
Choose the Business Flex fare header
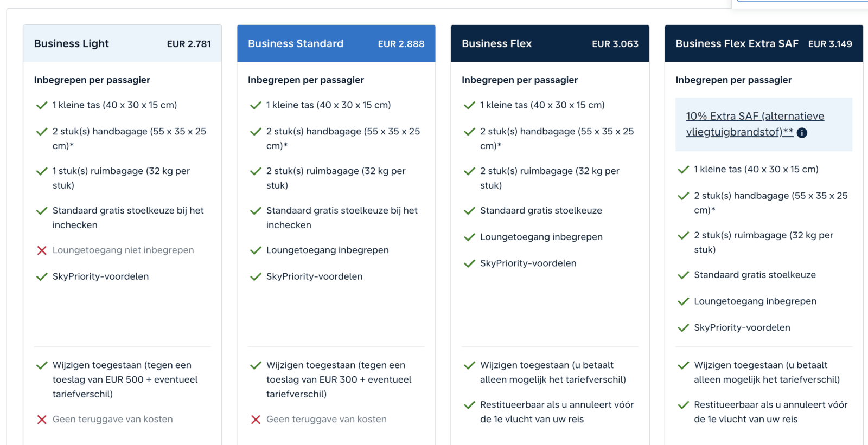click(550, 43)
